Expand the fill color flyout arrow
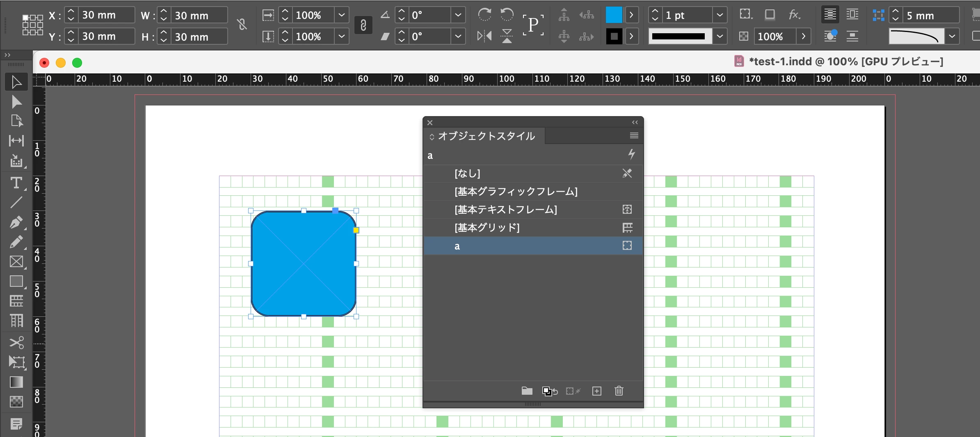This screenshot has width=980, height=437. 631,15
